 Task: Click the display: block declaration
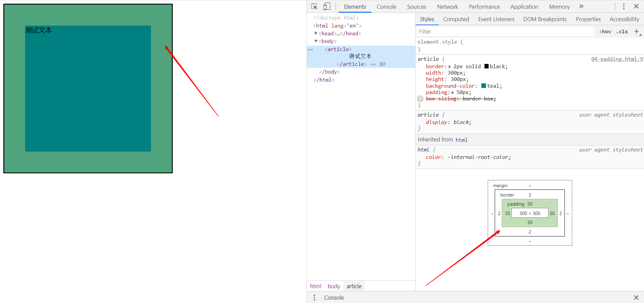pos(449,122)
